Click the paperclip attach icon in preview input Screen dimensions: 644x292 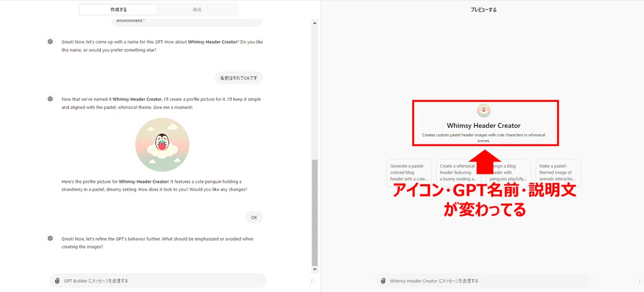(x=383, y=281)
